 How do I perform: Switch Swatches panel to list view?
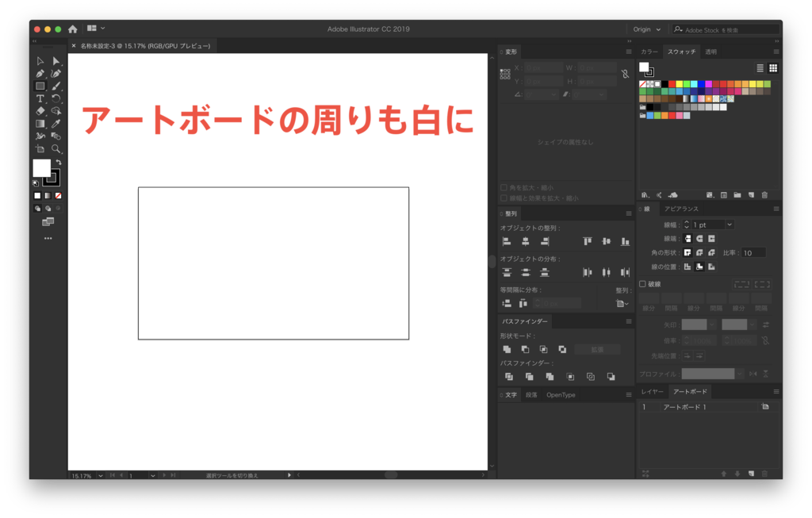pos(760,68)
